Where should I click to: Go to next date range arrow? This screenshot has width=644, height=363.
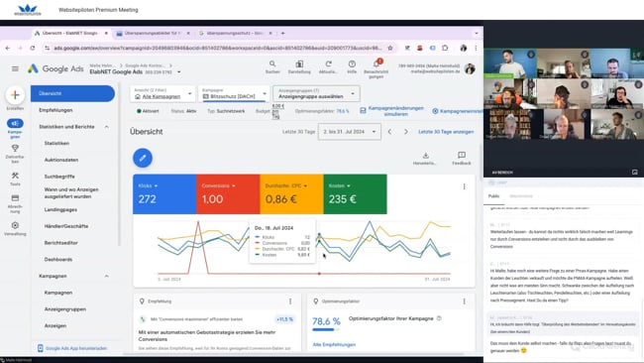[406, 132]
